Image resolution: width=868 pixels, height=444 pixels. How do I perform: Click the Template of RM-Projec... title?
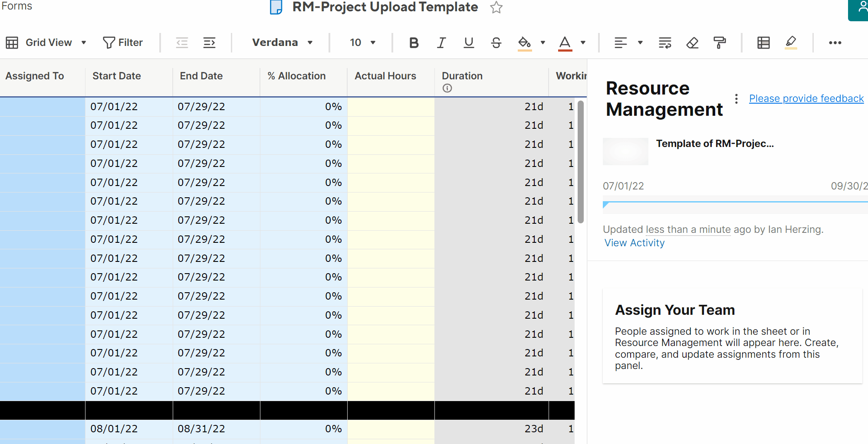tap(715, 144)
